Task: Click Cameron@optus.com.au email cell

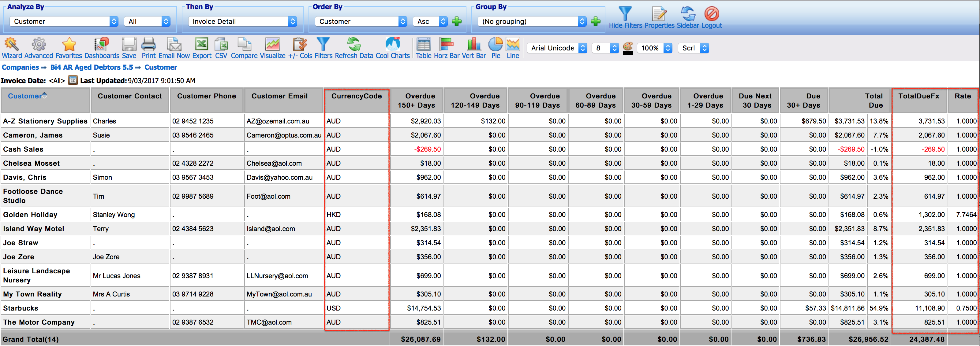Action: (x=284, y=135)
